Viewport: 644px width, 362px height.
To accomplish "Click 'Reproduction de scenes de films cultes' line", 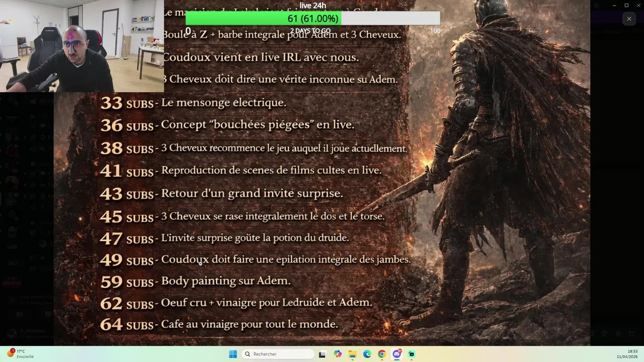I will 240,170.
